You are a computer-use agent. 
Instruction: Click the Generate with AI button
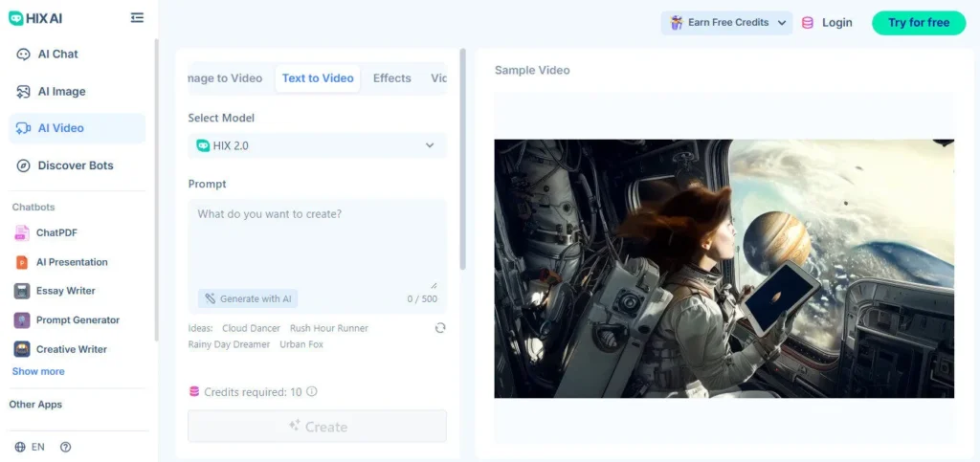[248, 298]
